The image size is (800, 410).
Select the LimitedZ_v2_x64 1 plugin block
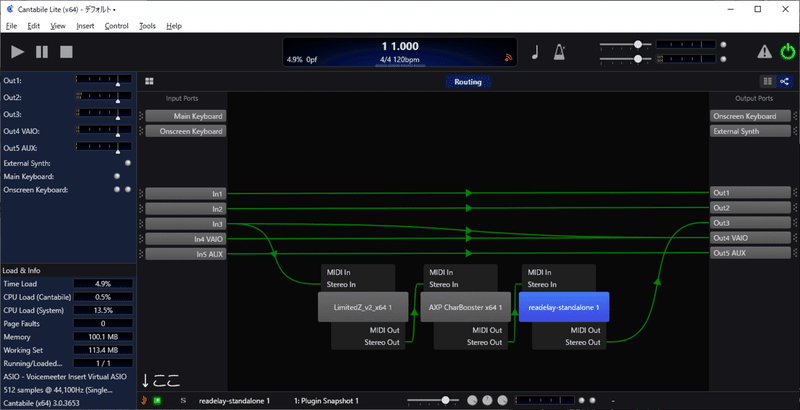pos(363,307)
